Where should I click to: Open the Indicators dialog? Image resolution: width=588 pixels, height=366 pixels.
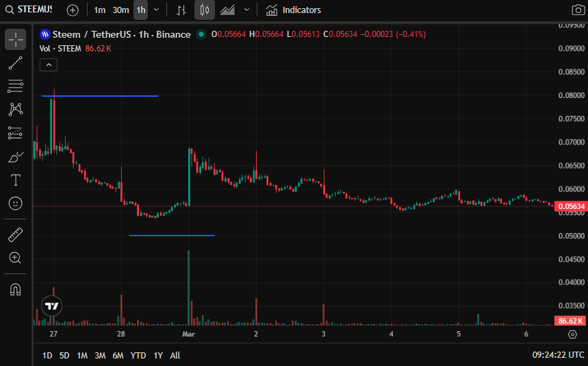(x=294, y=10)
